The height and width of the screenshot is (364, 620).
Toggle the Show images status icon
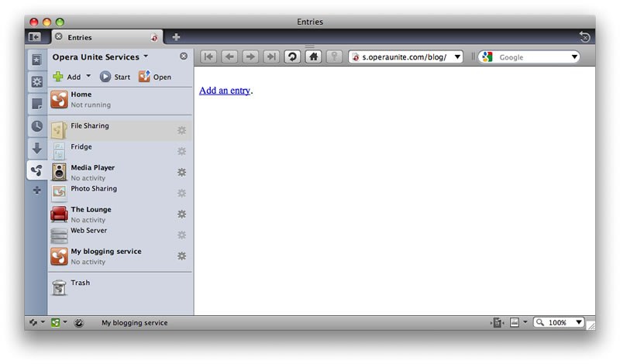[x=515, y=322]
